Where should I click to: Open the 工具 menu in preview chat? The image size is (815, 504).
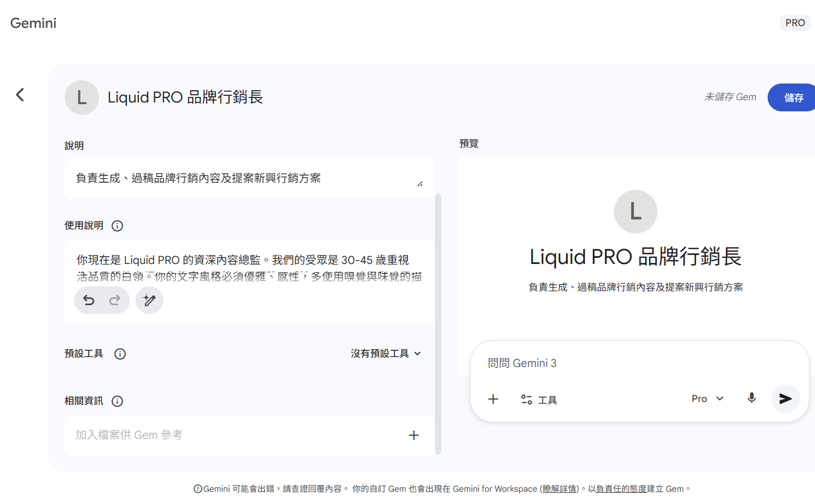[539, 400]
